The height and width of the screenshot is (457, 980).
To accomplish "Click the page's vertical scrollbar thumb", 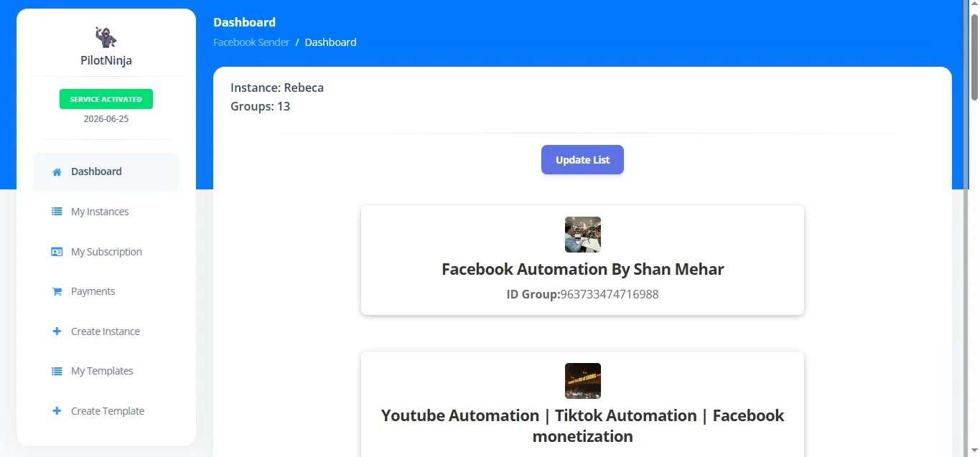I will click(974, 56).
